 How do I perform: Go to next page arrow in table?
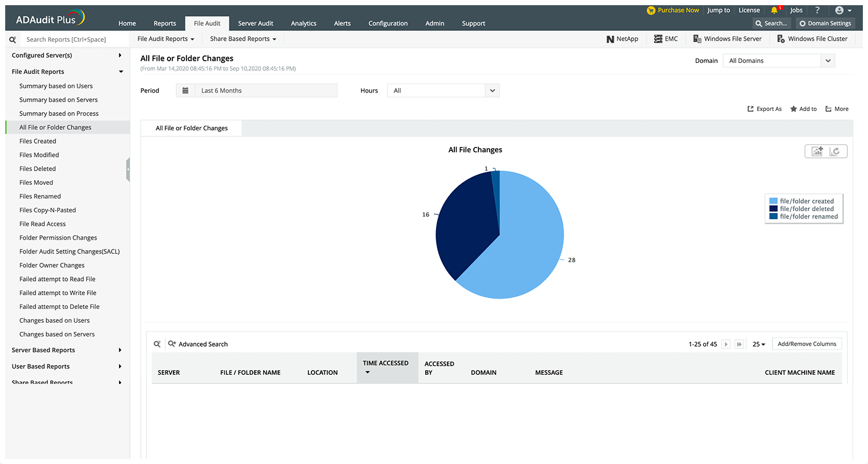pos(726,344)
